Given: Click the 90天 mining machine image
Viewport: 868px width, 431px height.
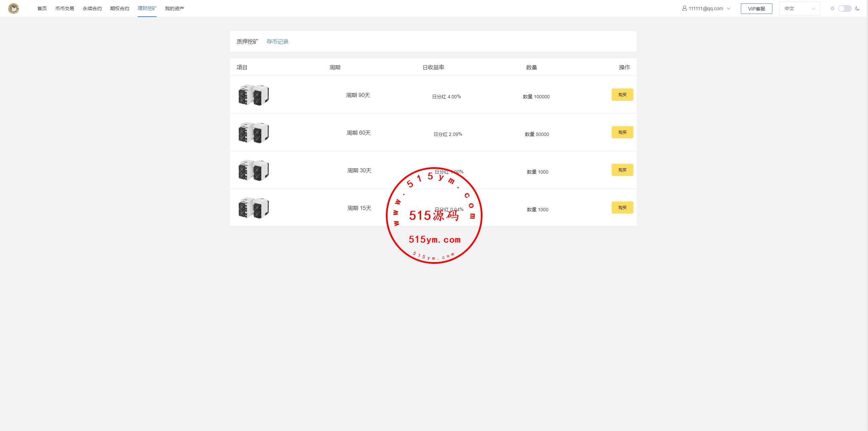Looking at the screenshot, I should [254, 95].
